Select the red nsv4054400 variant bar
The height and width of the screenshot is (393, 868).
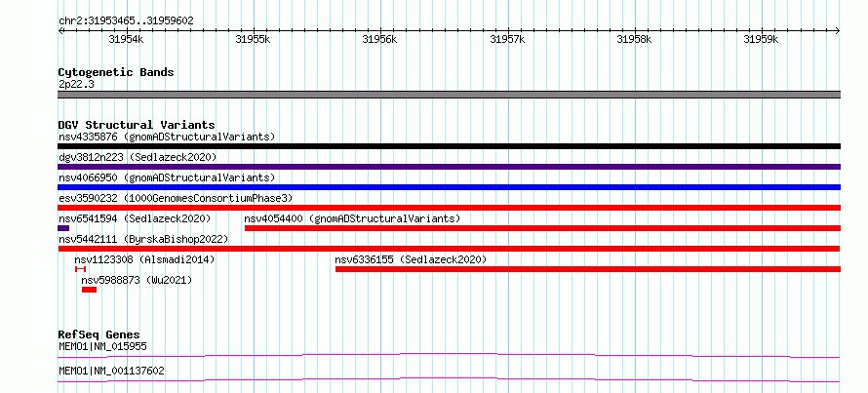pyautogui.click(x=542, y=228)
